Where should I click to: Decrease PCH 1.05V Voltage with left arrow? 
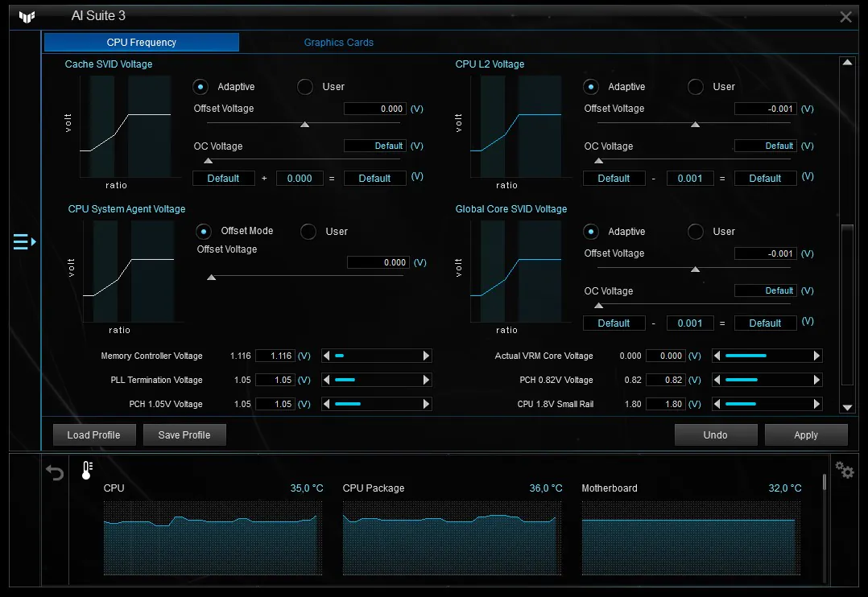[326, 404]
